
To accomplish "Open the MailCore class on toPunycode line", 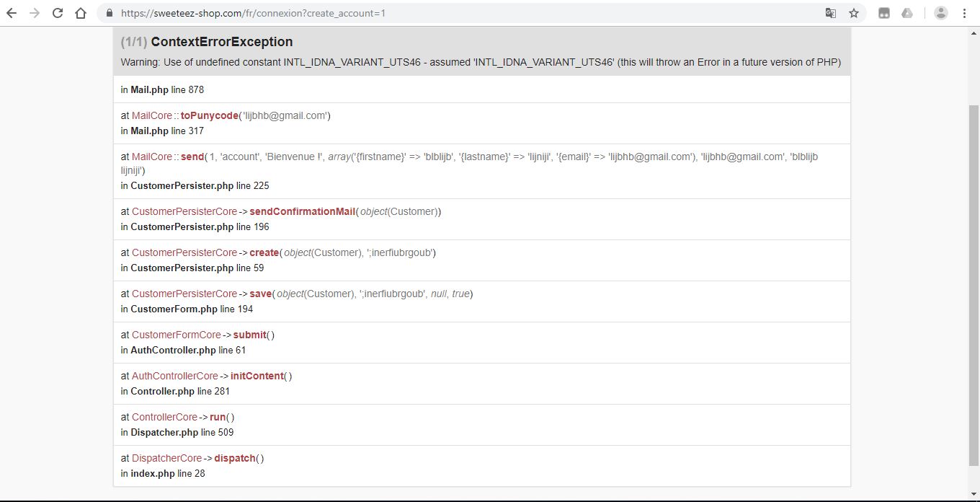I will tap(152, 115).
